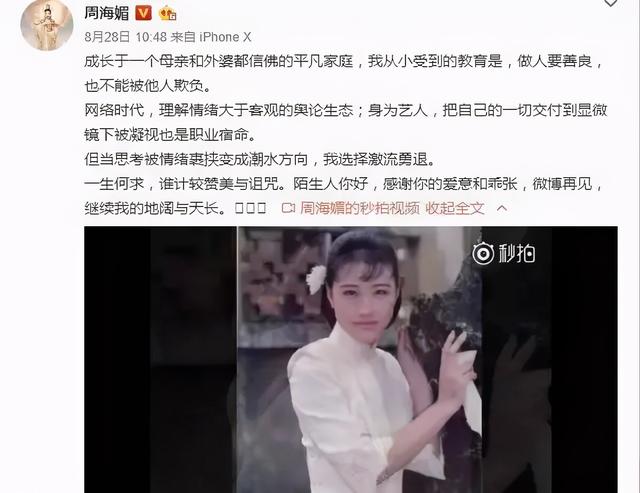This screenshot has width=640, height=493.
Task: Click the 秒拍 watermark text
Action: click(517, 253)
